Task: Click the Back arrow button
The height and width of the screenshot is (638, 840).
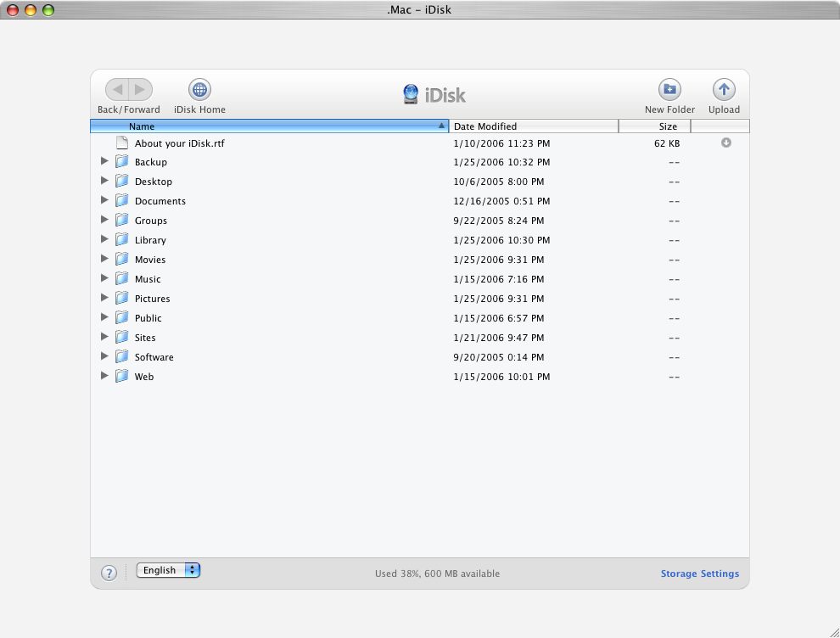Action: pos(117,89)
